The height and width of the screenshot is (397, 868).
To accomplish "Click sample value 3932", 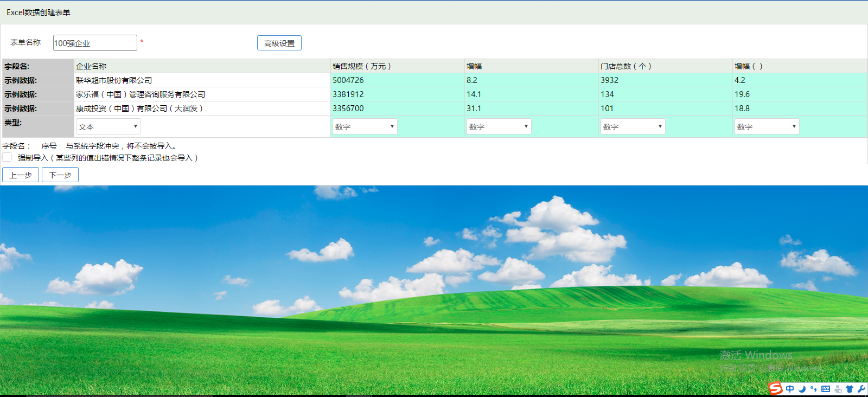I will pyautogui.click(x=610, y=80).
